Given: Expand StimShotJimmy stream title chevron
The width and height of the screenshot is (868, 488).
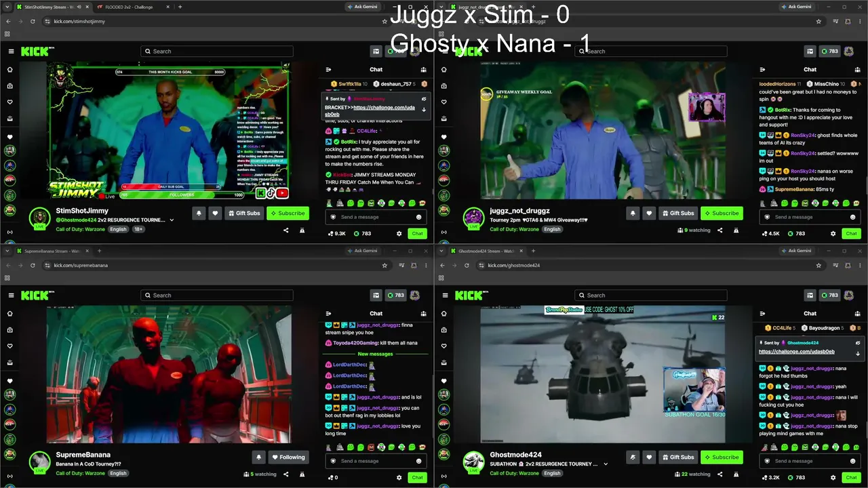Looking at the screenshot, I should [172, 220].
